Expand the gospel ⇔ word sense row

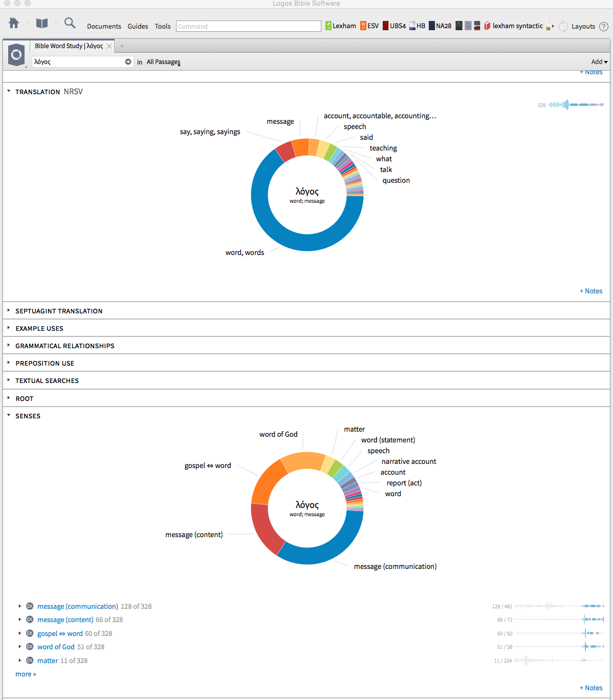[20, 633]
